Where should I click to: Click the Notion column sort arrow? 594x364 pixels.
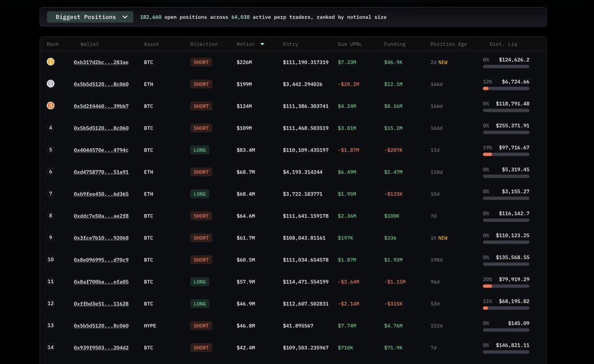[x=262, y=44]
